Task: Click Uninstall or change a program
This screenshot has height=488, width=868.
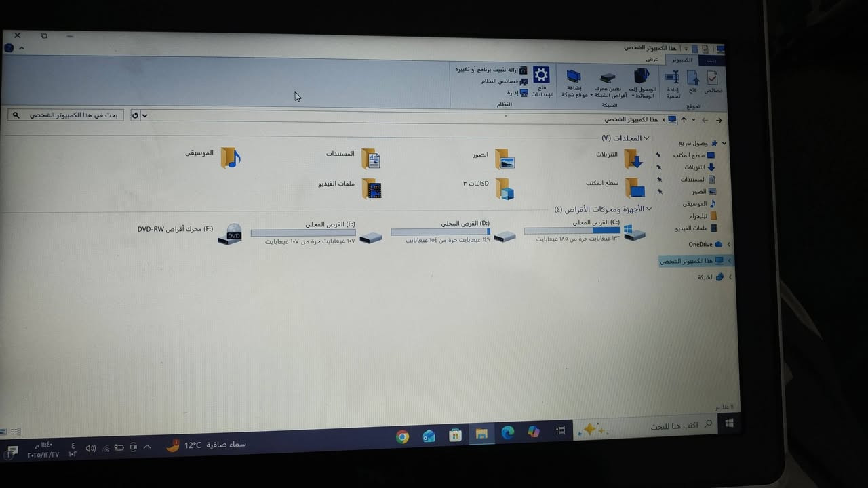Action: pyautogui.click(x=486, y=70)
